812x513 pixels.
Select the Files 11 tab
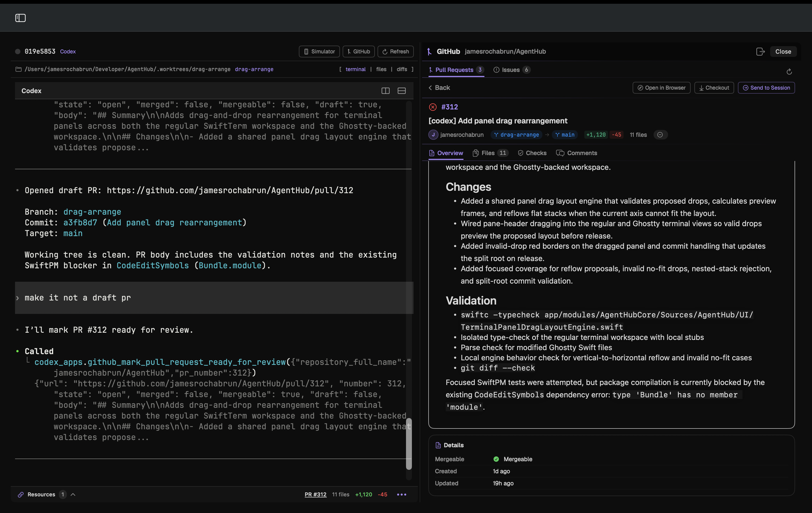pos(490,153)
